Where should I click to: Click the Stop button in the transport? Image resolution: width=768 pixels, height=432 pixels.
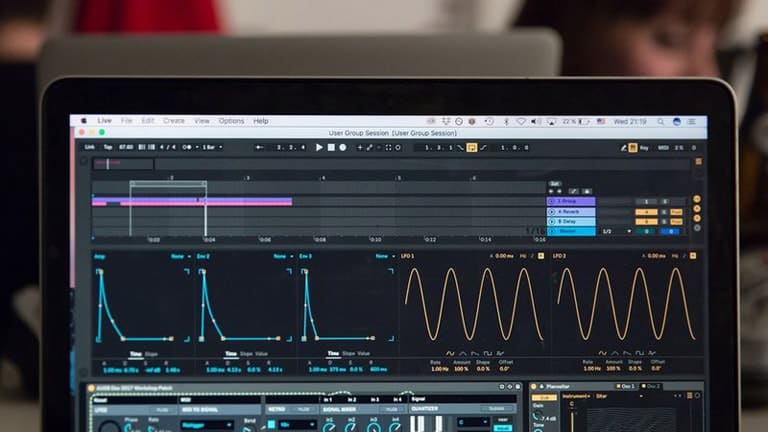[x=331, y=147]
